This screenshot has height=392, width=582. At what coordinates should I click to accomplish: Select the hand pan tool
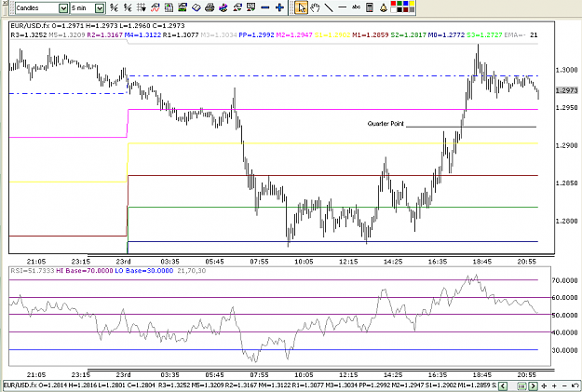tap(315, 7)
